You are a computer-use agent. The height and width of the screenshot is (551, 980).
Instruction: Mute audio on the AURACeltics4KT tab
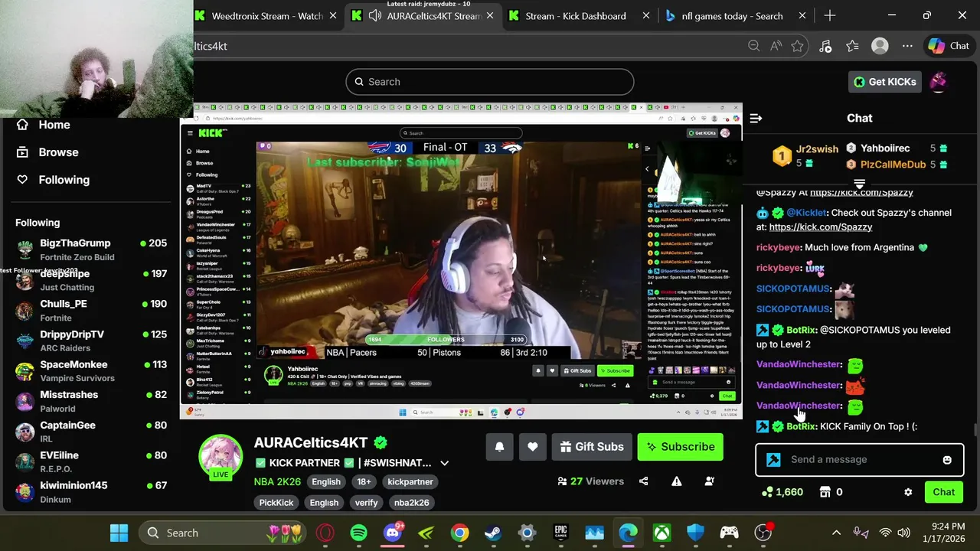click(x=375, y=15)
